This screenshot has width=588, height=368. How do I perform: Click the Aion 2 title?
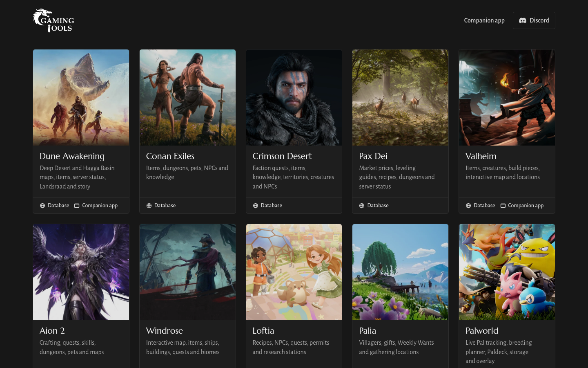(x=52, y=331)
